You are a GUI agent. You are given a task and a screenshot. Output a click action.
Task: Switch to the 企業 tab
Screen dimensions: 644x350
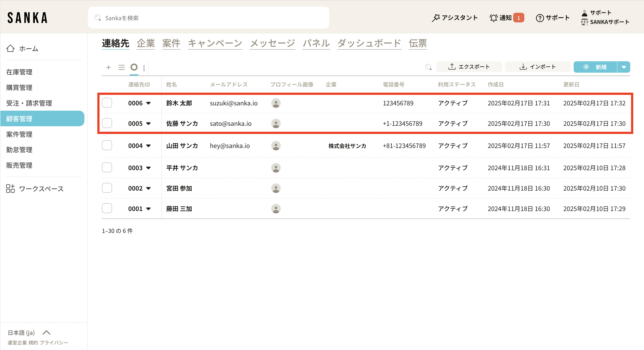pyautogui.click(x=146, y=43)
